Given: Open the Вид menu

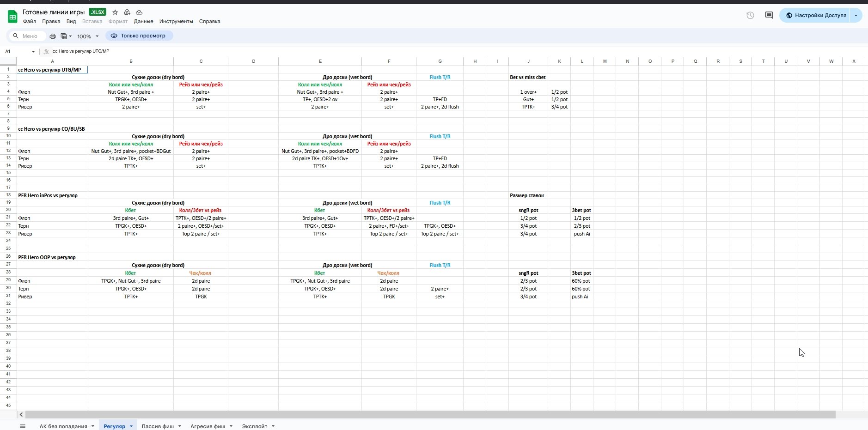Looking at the screenshot, I should (x=71, y=21).
